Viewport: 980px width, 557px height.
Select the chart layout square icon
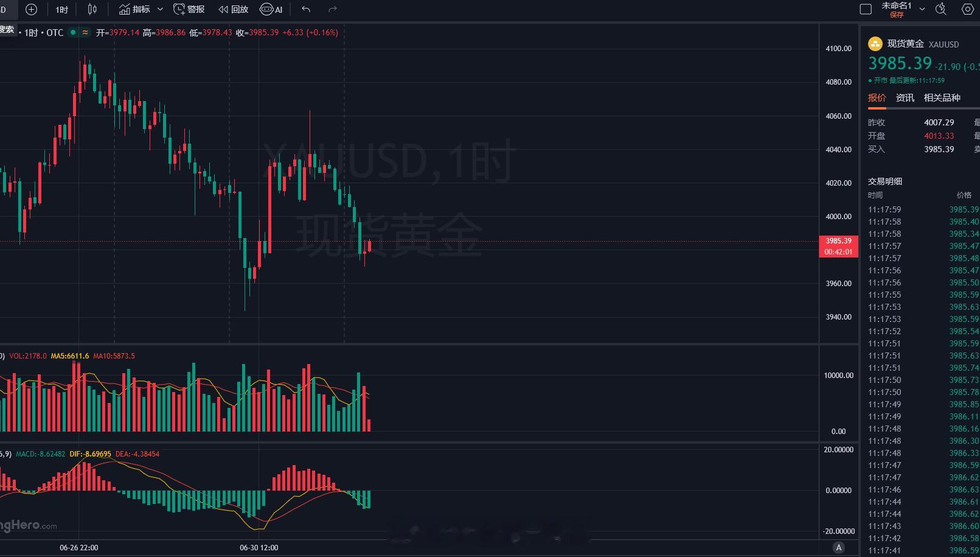[866, 9]
